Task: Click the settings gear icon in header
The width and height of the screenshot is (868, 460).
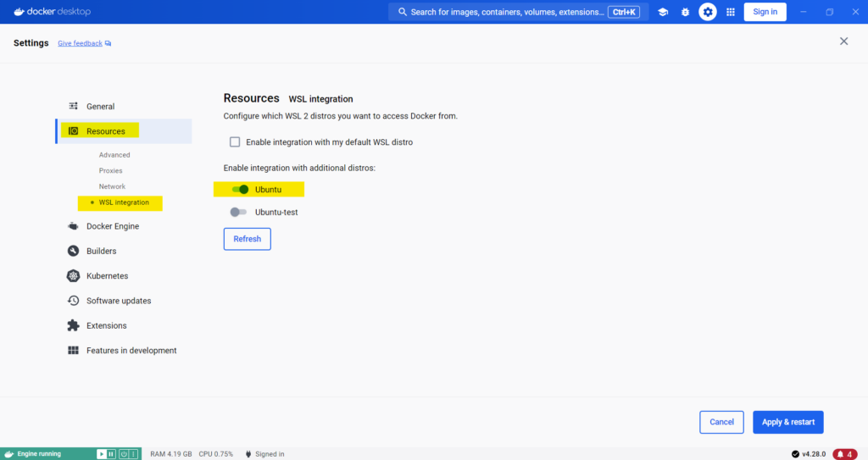Action: (x=708, y=12)
